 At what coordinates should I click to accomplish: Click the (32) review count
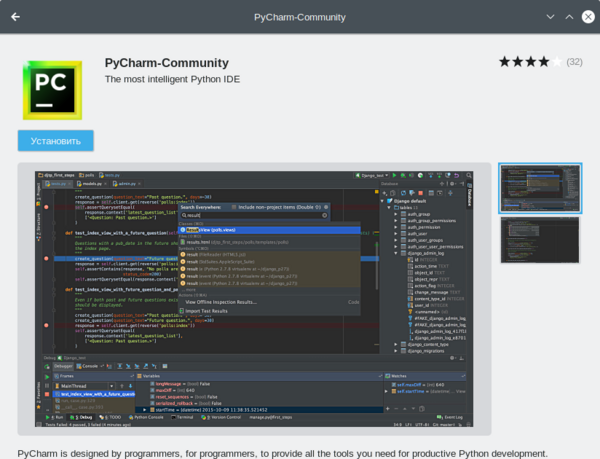(574, 62)
